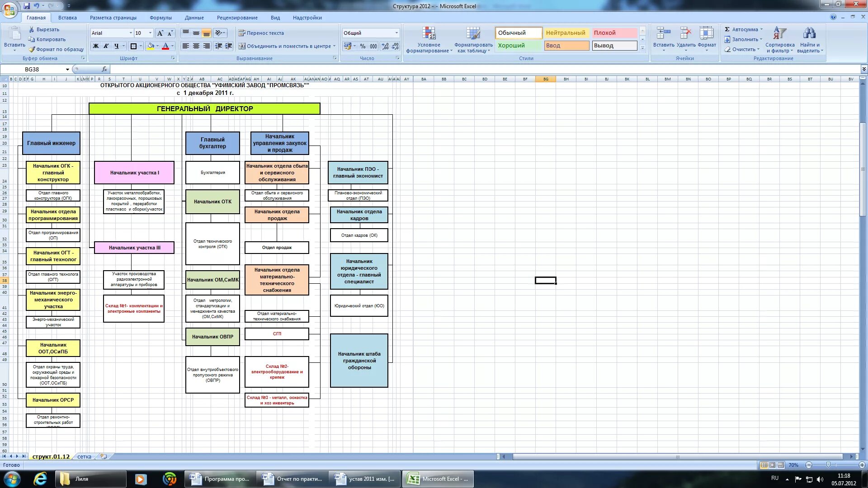Open the Вставка ribbon tab
The image size is (868, 488).
(67, 18)
